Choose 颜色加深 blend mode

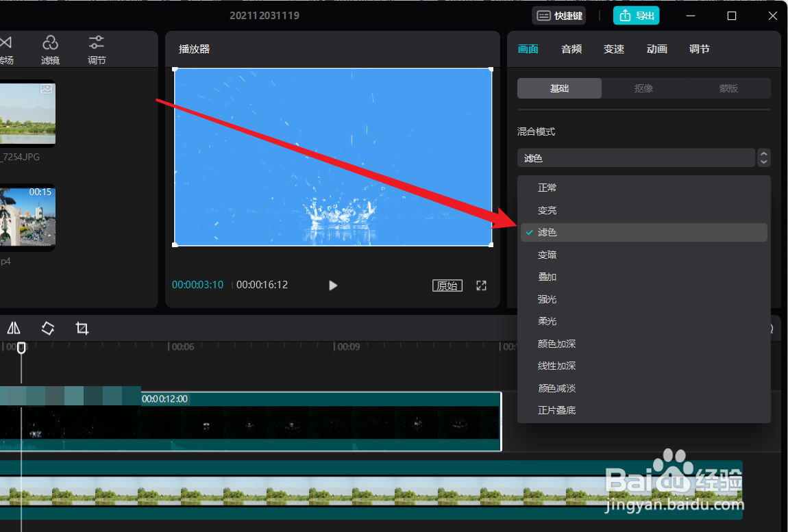[x=644, y=344]
